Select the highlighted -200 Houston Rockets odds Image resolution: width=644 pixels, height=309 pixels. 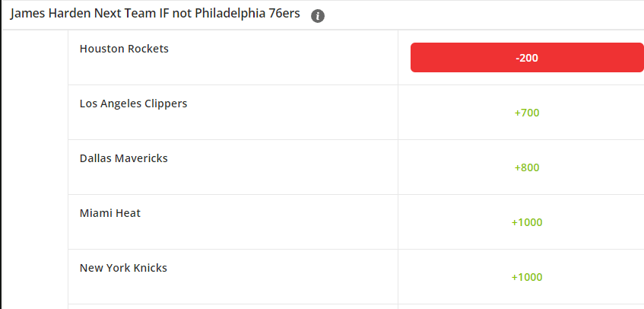[527, 58]
